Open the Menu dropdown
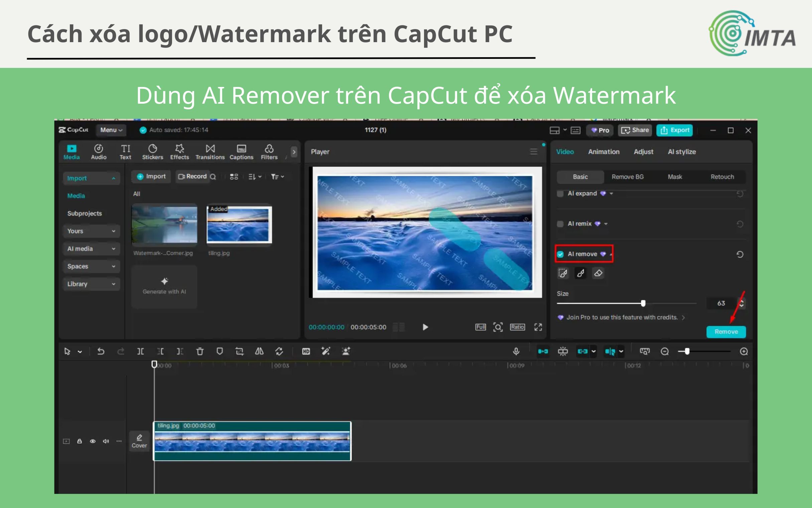 111,130
